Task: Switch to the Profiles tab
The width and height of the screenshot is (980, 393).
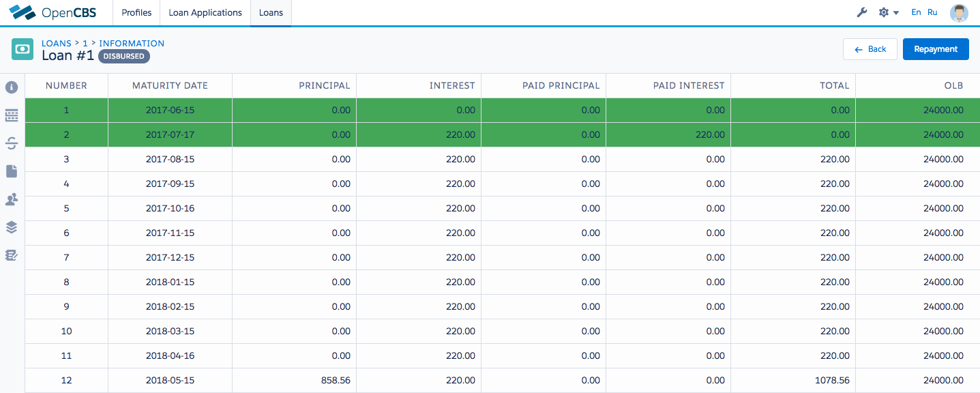Action: pyautogui.click(x=136, y=13)
